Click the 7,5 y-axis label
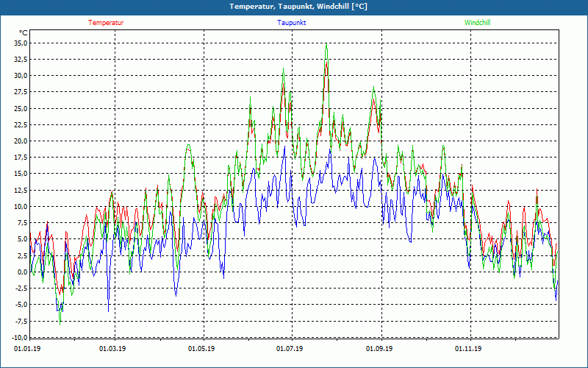The height and width of the screenshot is (368, 588). (21, 223)
